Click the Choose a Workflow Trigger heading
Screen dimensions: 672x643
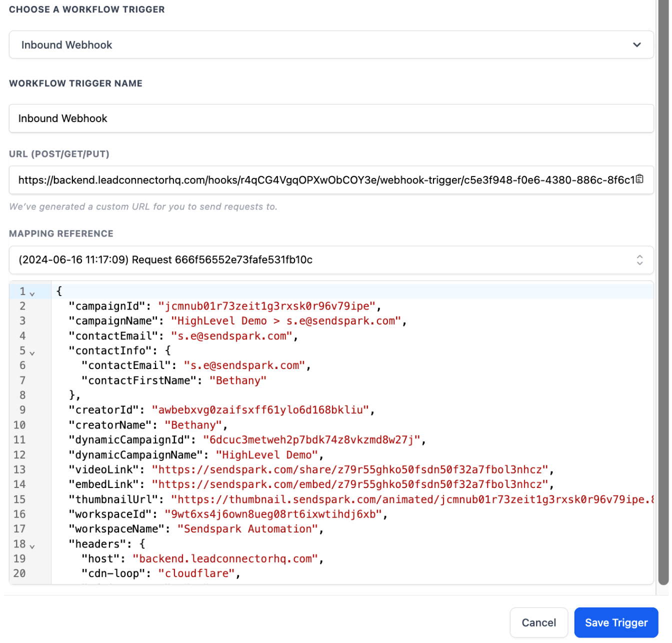(x=87, y=10)
